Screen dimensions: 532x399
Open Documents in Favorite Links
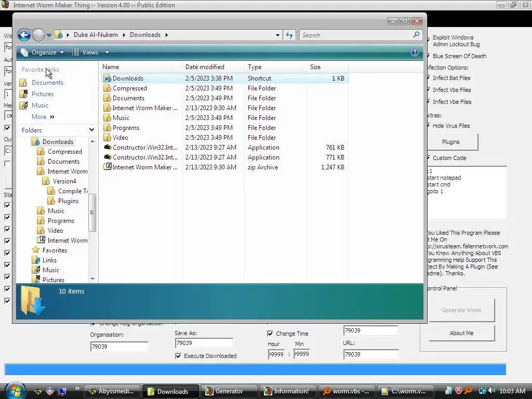[x=47, y=83]
